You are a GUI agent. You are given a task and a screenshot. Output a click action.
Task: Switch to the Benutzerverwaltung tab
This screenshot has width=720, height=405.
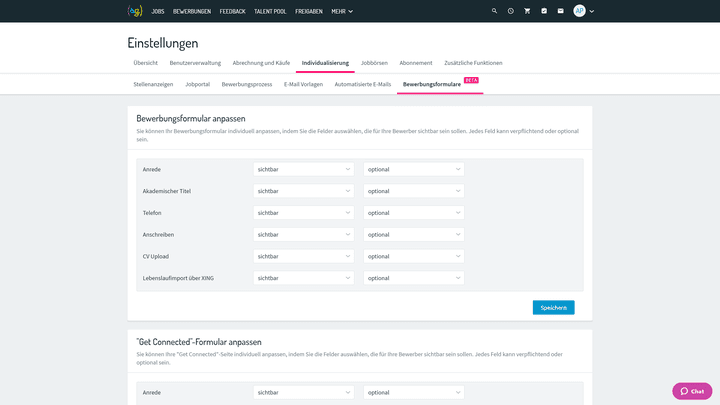(195, 63)
